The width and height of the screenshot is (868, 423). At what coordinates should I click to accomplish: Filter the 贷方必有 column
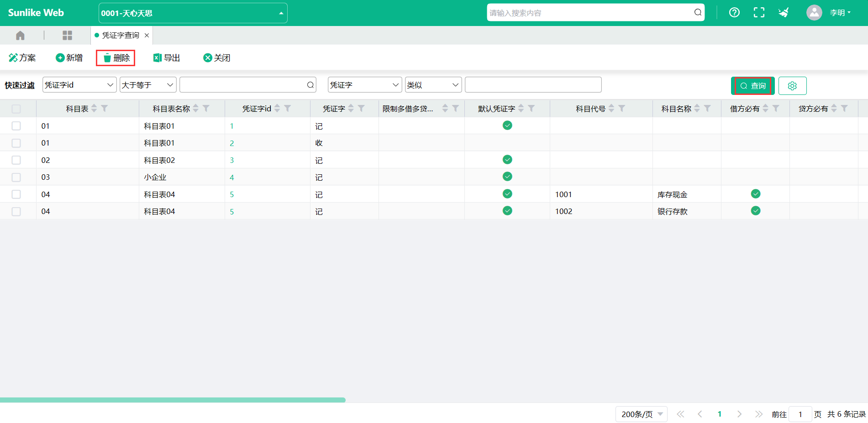pos(844,109)
